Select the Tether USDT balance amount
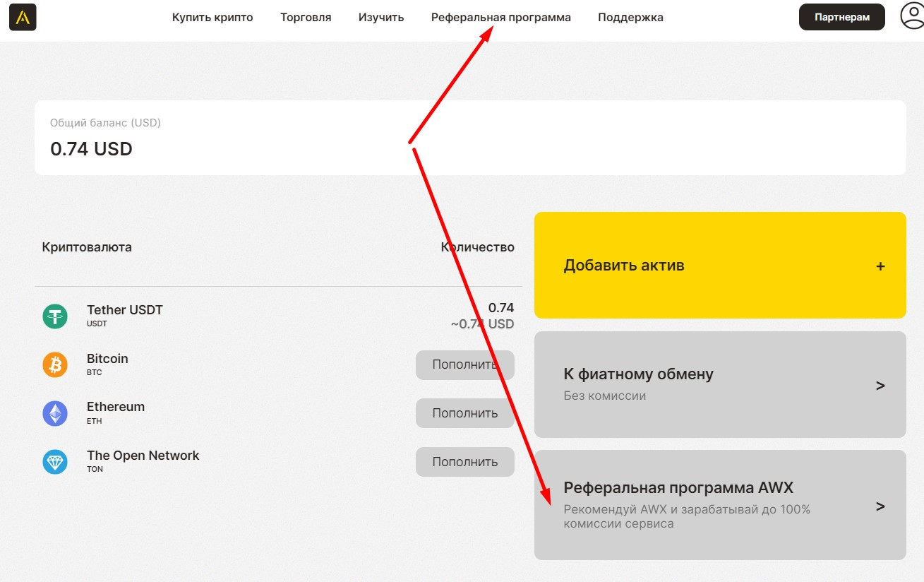Image resolution: width=924 pixels, height=582 pixels. (500, 308)
